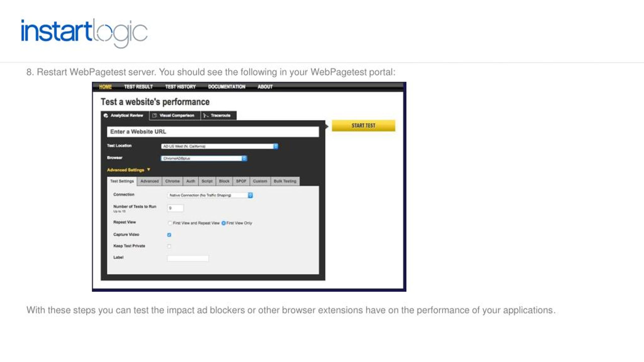Select First View and Repeat View

click(x=170, y=223)
